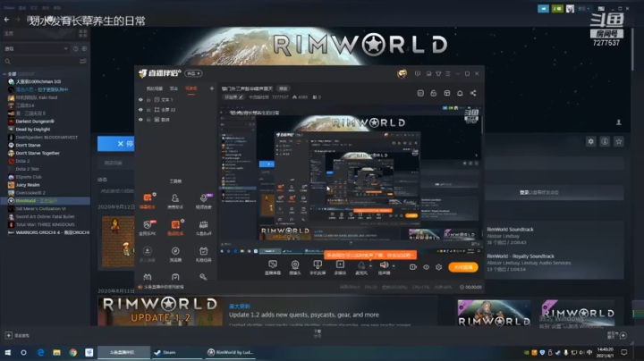
Task: Open the hamburger menu in companion title bar
Action: [x=448, y=73]
